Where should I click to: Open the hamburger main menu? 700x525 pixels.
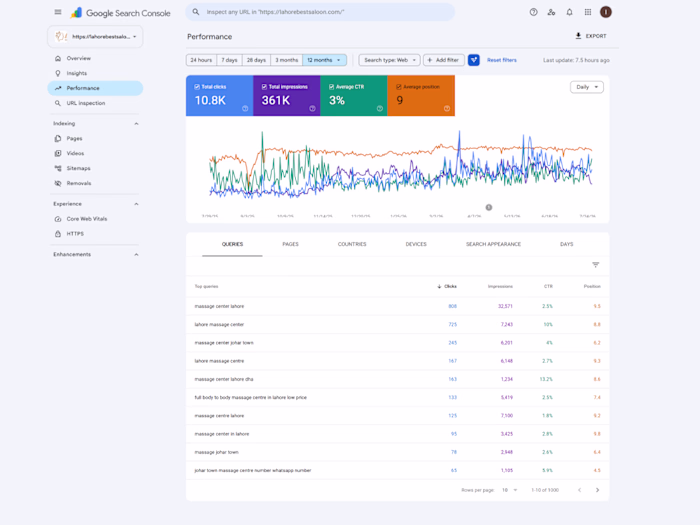58,12
